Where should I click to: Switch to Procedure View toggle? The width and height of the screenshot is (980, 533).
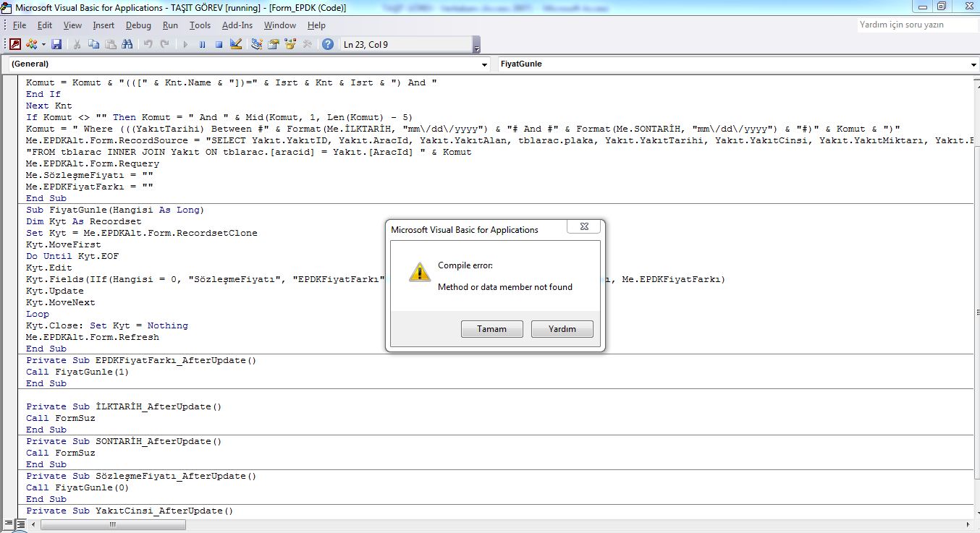(8, 524)
